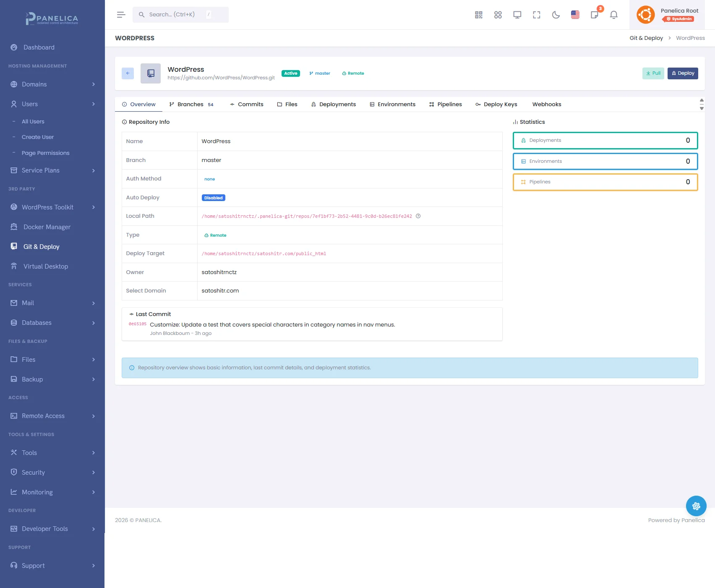This screenshot has height=588, width=715.
Task: Click the notification bell icon
Action: click(x=613, y=15)
